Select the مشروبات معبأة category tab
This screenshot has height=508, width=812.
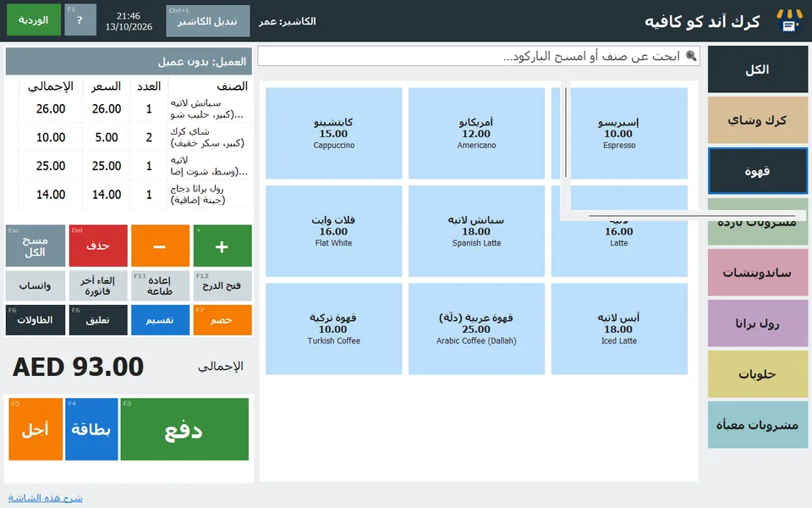758,425
